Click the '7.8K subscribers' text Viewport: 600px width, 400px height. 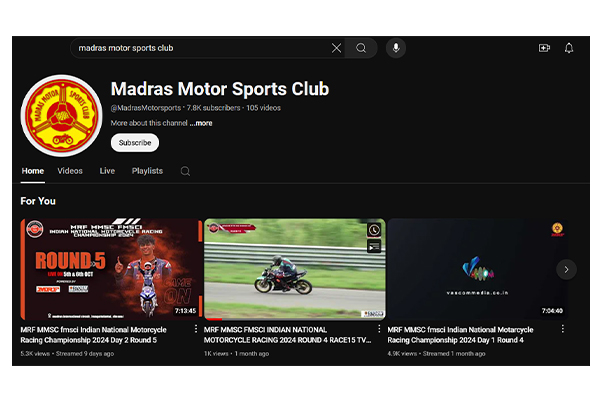(214, 108)
